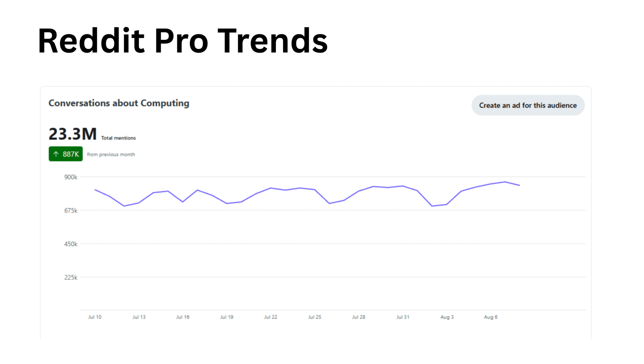Click the Create an ad for this audience button
Screen dimensions: 644x364
click(x=528, y=105)
